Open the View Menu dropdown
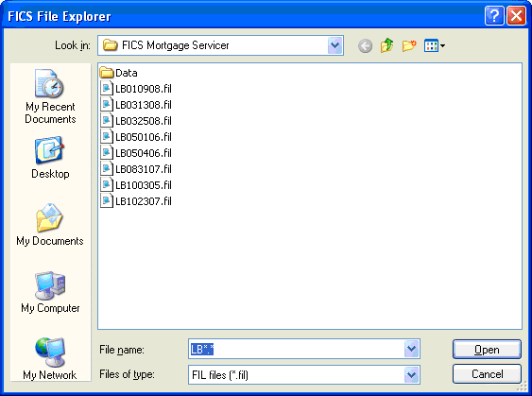 tap(435, 45)
